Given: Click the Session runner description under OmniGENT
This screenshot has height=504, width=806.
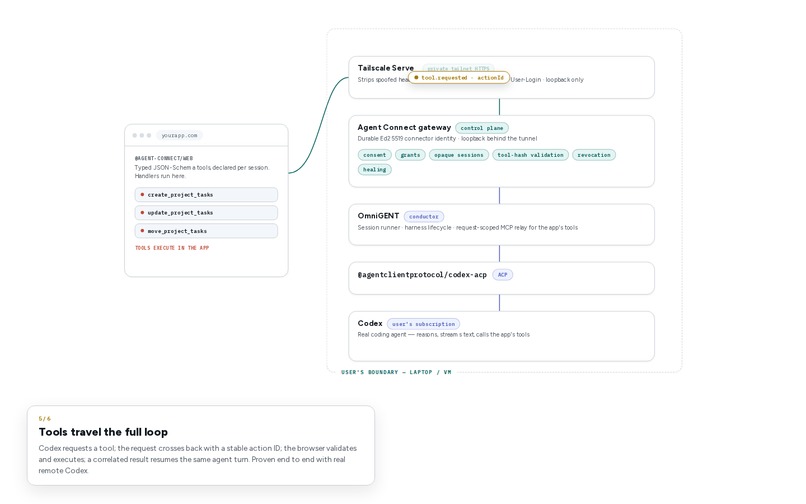Looking at the screenshot, I should pos(468,227).
